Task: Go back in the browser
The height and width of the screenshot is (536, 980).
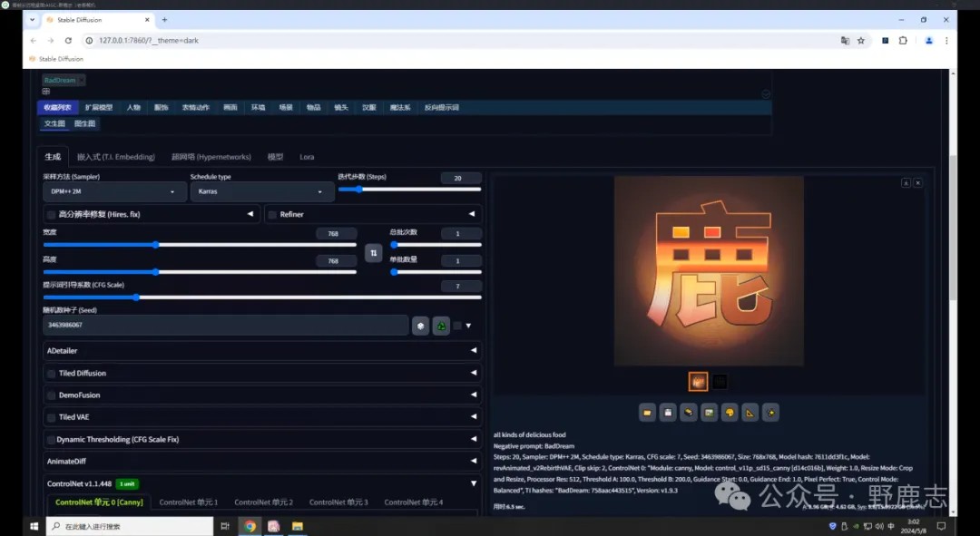Action: 34,41
